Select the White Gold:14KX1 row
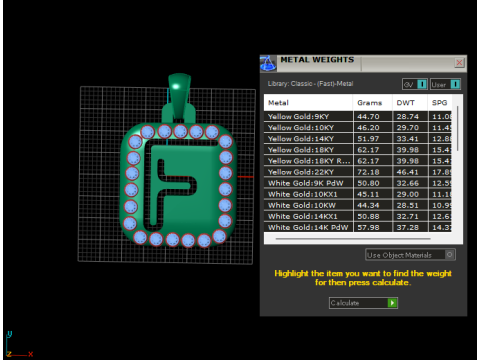480x360 pixels. point(358,216)
